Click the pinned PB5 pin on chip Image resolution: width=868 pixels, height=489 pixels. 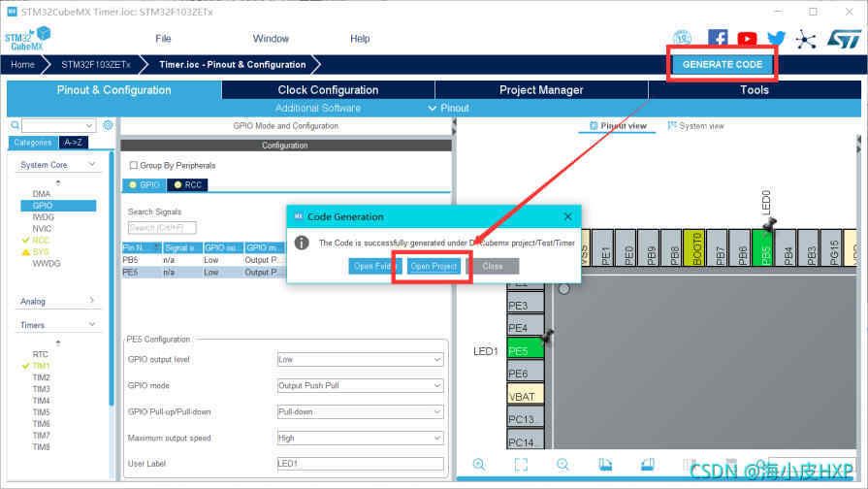(765, 247)
